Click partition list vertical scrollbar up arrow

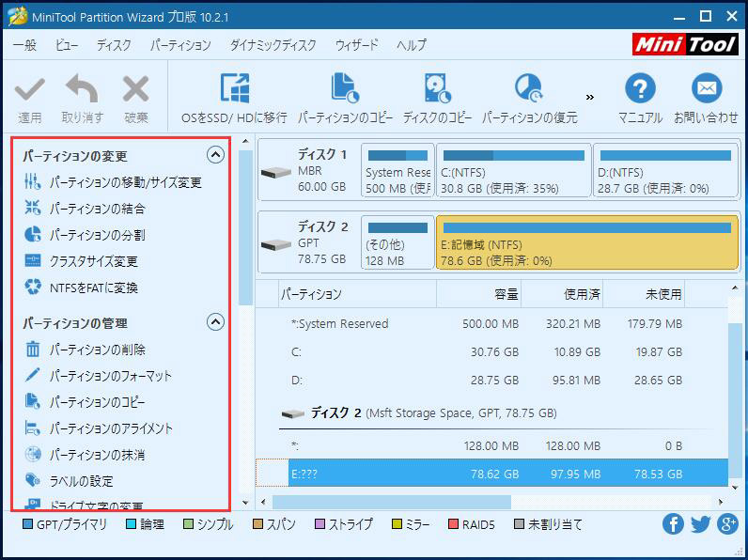coord(735,288)
